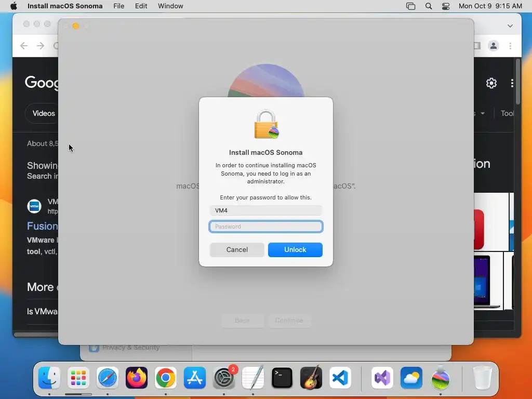The height and width of the screenshot is (399, 532).
Task: Open the Apple menu
Action: [x=14, y=6]
